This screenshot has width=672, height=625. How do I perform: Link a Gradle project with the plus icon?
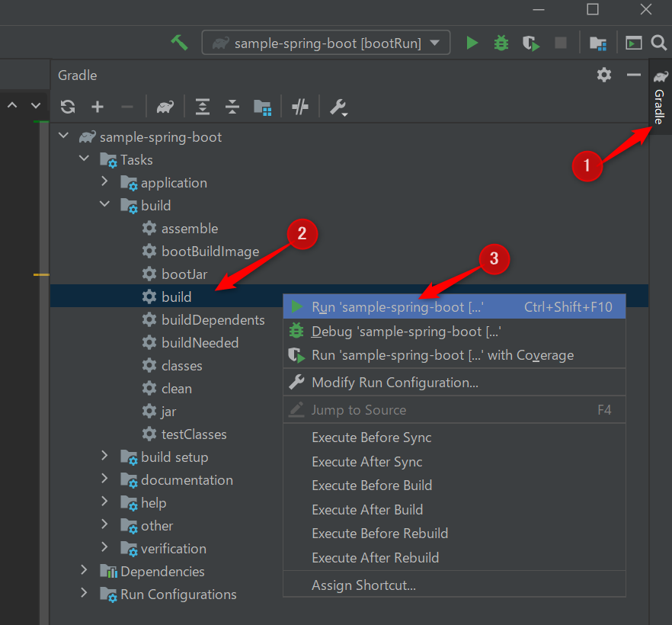pos(98,107)
